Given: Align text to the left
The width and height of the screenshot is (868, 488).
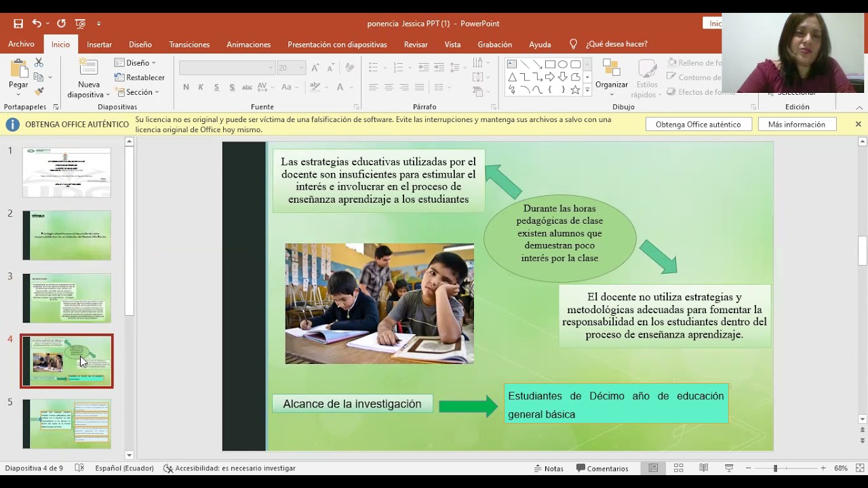Looking at the screenshot, I should (373, 87).
